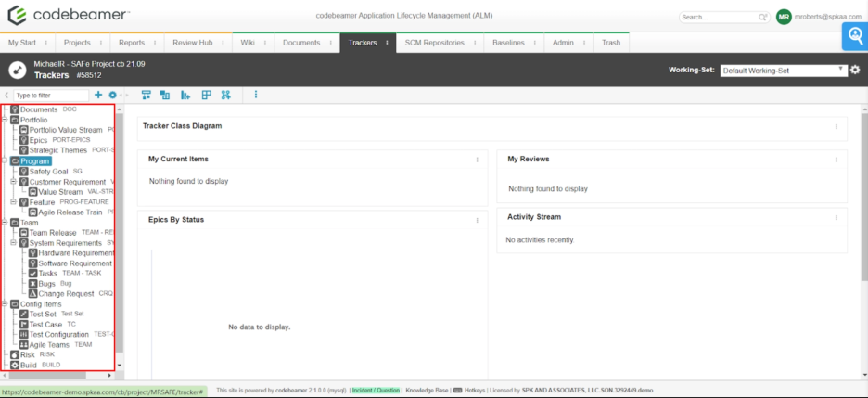
Task: Open the Knowledge Base footer link
Action: 427,391
